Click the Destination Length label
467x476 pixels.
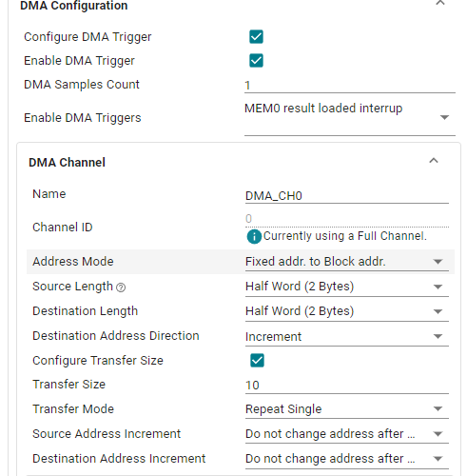(86, 311)
